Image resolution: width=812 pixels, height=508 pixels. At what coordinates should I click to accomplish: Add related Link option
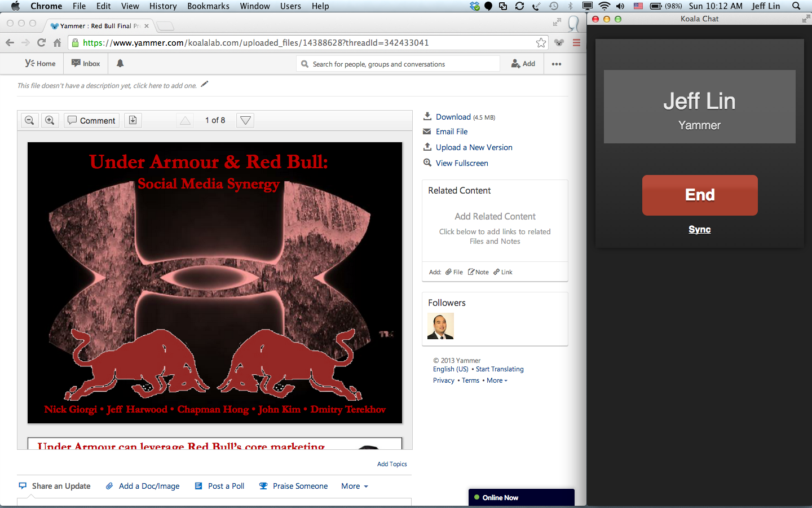pyautogui.click(x=503, y=272)
